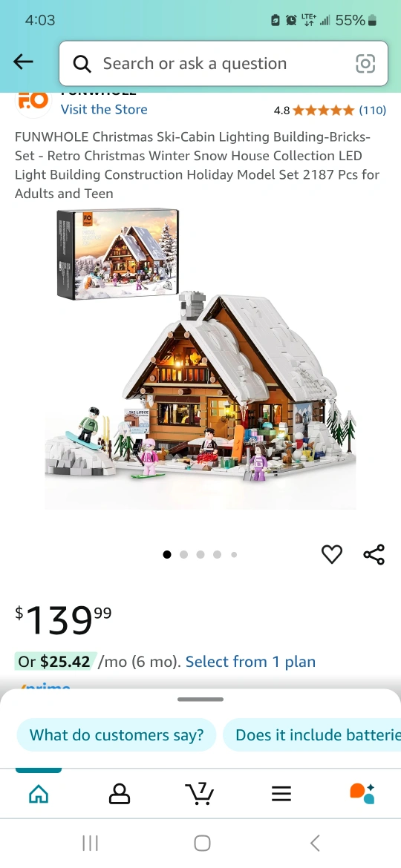Viewport: 401px width, 868px height.
Task: Open the shopping cart icon
Action: coord(200,793)
